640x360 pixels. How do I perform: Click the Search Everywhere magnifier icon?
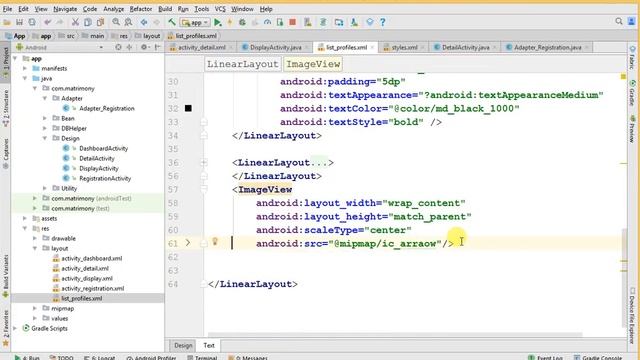(619, 21)
